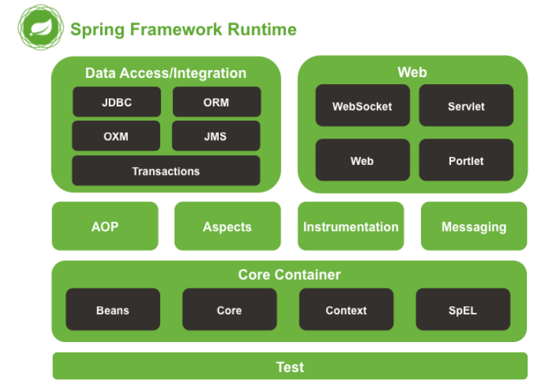This screenshot has height=392, width=539.
Task: Click the ORM module box
Action: pos(217,102)
